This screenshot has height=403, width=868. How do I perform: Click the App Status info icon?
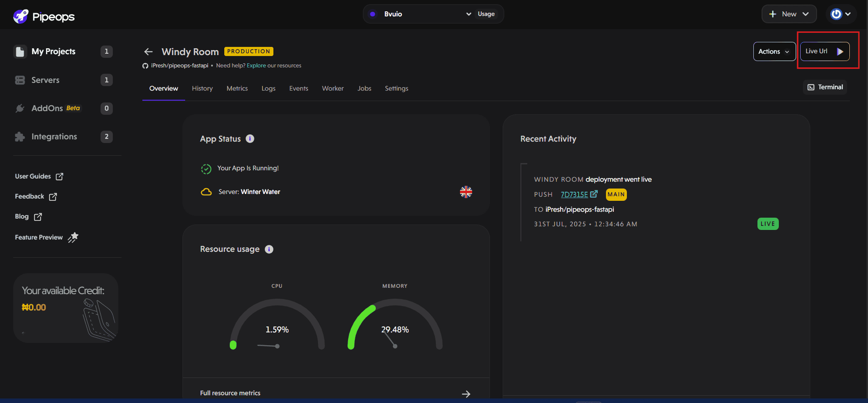pyautogui.click(x=250, y=139)
